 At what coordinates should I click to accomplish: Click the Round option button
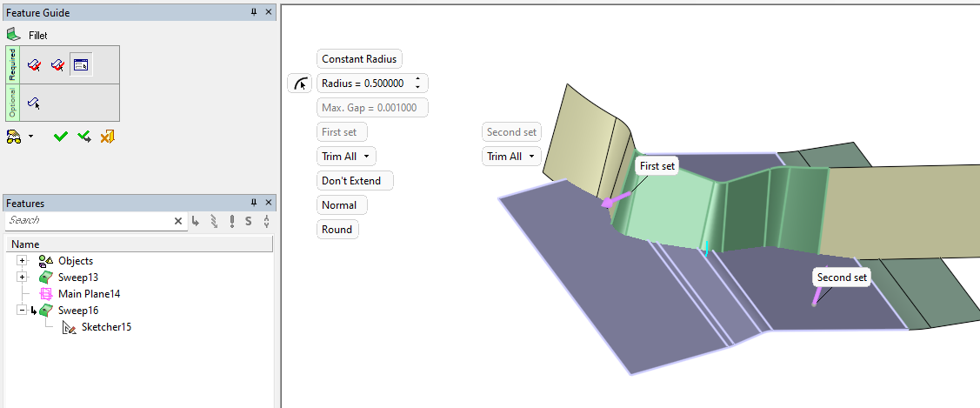pos(337,230)
